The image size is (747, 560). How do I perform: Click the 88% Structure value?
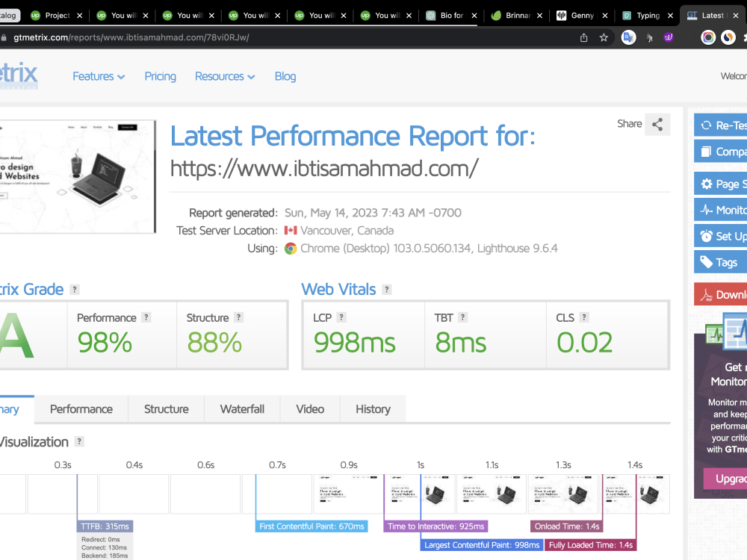(x=214, y=343)
